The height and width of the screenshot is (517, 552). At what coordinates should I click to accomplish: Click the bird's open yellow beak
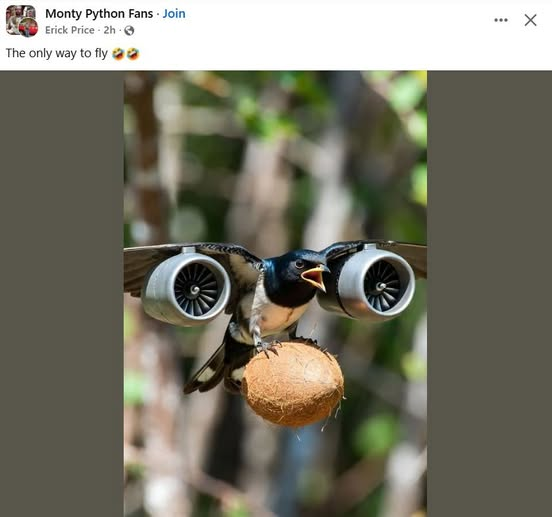315,277
